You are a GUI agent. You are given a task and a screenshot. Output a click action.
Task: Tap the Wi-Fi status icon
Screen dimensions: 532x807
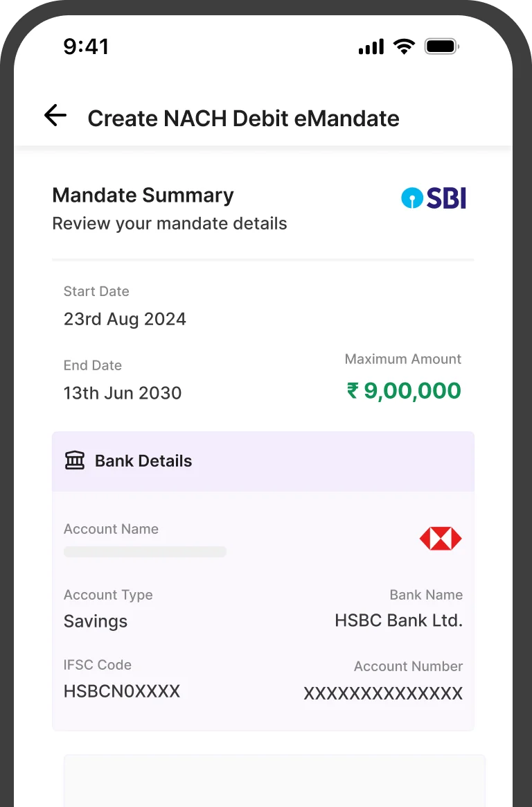click(x=403, y=46)
